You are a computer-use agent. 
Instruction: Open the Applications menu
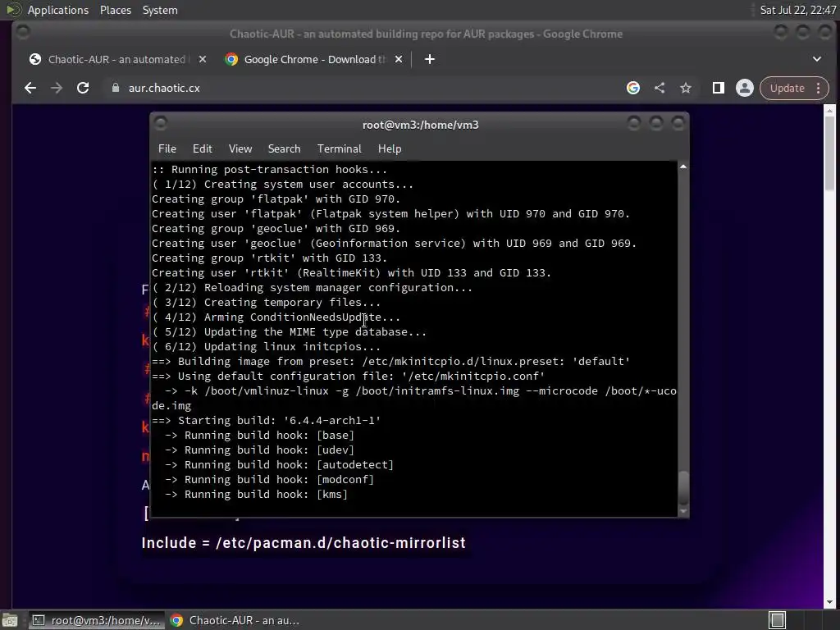[58, 10]
